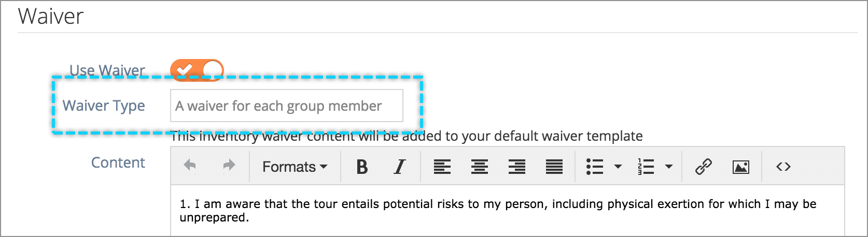This screenshot has width=868, height=237.
Task: Align text right in the editor
Action: 516,167
